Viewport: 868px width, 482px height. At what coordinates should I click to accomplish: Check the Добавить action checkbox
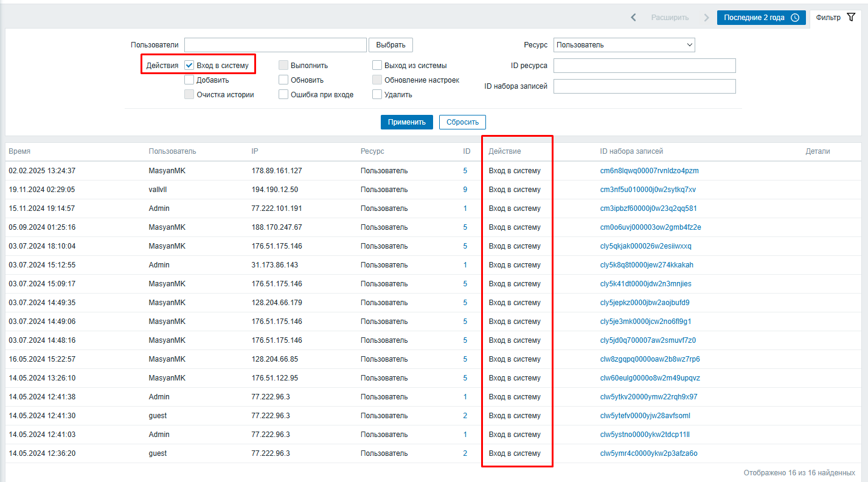point(189,80)
